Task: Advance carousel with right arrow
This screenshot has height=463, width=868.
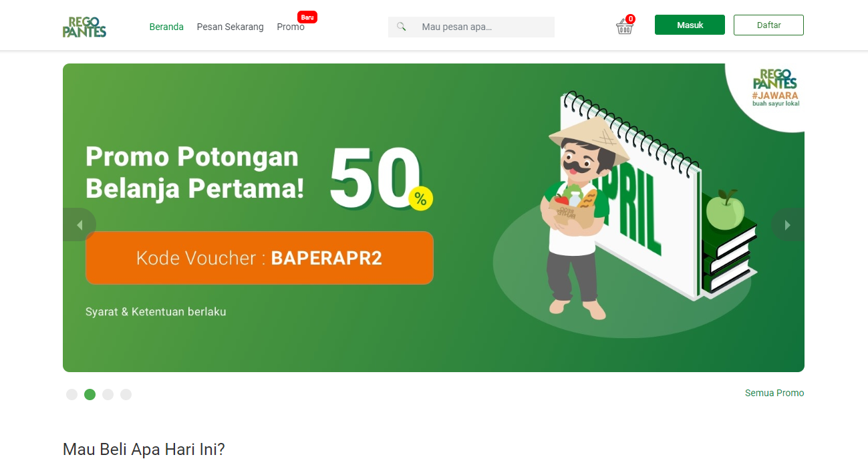Action: coord(787,225)
